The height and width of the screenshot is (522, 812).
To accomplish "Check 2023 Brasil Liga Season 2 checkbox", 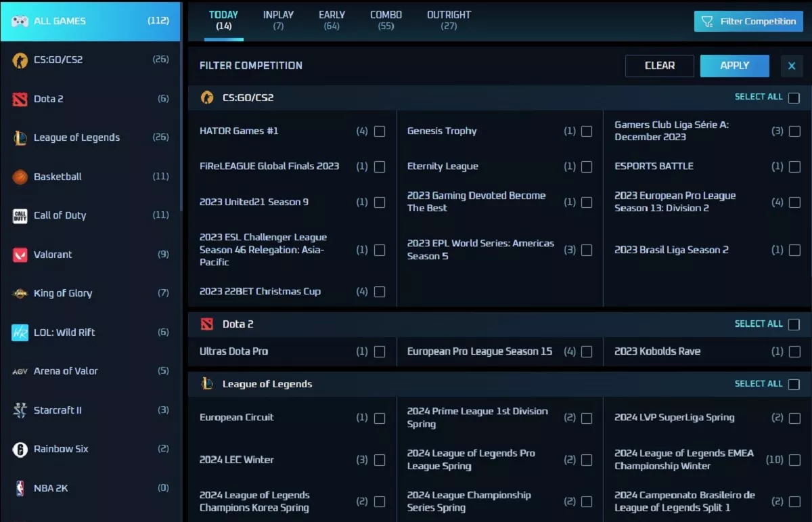I will tap(794, 250).
